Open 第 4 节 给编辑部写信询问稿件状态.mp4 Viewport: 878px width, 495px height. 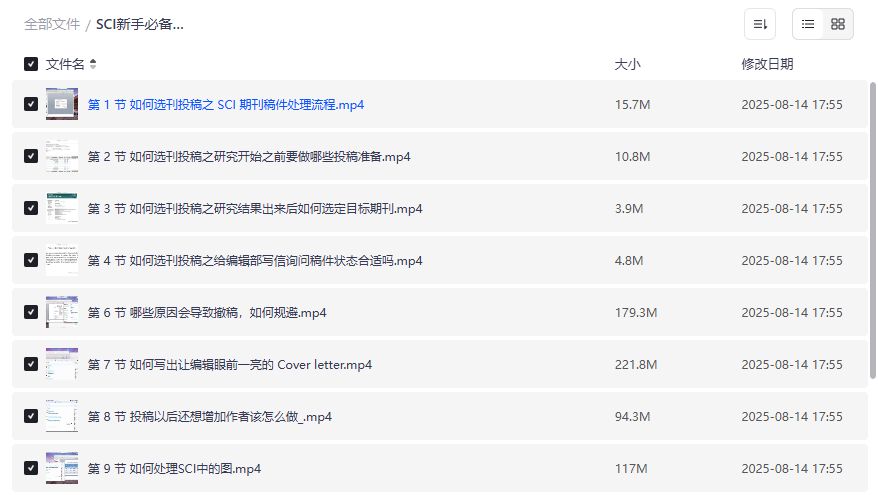(255, 261)
